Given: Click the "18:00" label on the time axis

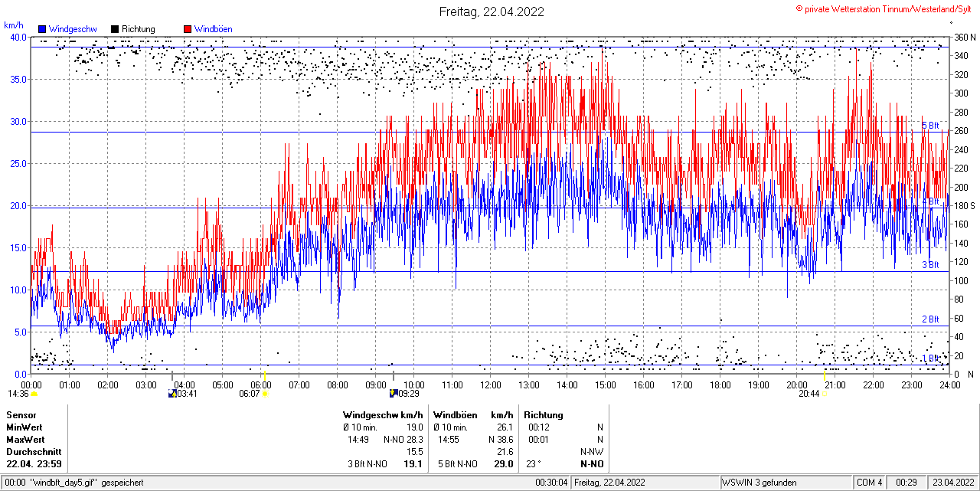Looking at the screenshot, I should click(x=720, y=385).
